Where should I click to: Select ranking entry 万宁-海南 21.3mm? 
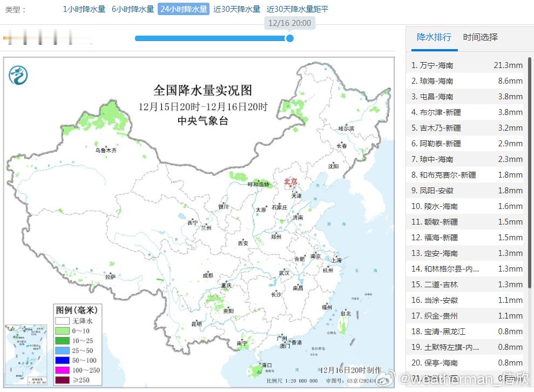(x=464, y=65)
